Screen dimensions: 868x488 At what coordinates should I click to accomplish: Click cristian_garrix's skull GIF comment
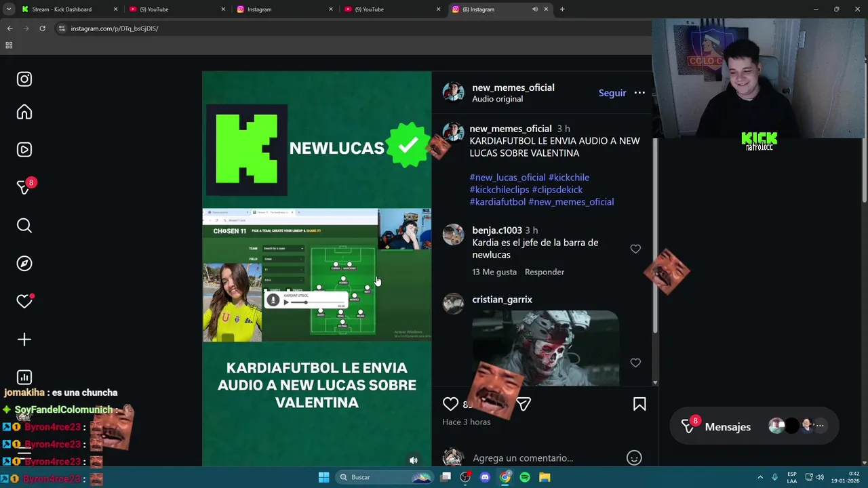[545, 348]
